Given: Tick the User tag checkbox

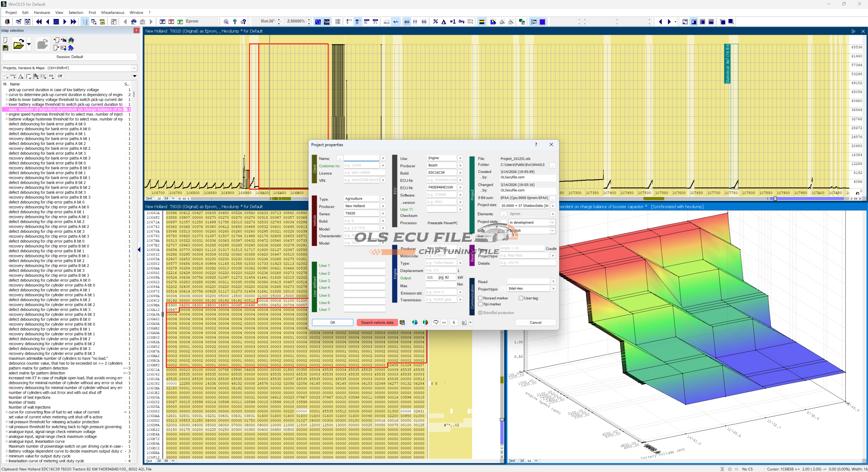Looking at the screenshot, I should tap(521, 298).
